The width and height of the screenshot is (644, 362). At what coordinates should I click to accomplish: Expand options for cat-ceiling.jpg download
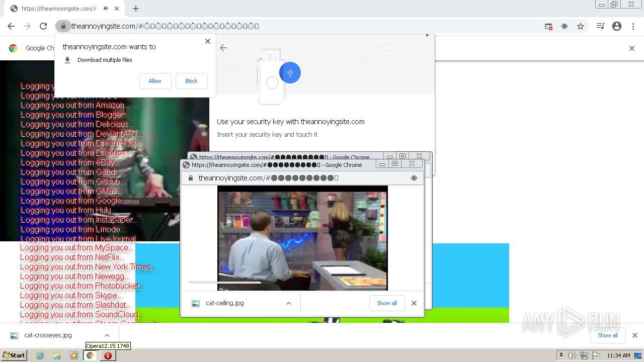(289, 303)
